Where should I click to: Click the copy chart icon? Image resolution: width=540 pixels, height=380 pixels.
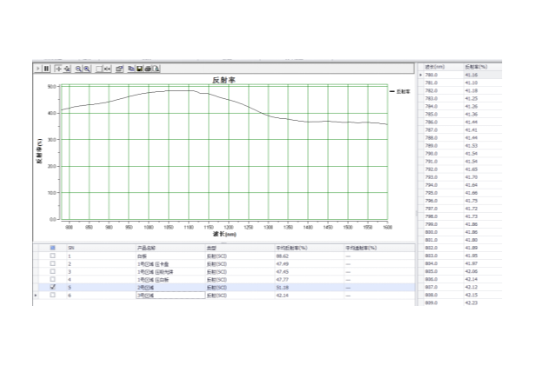[131, 69]
